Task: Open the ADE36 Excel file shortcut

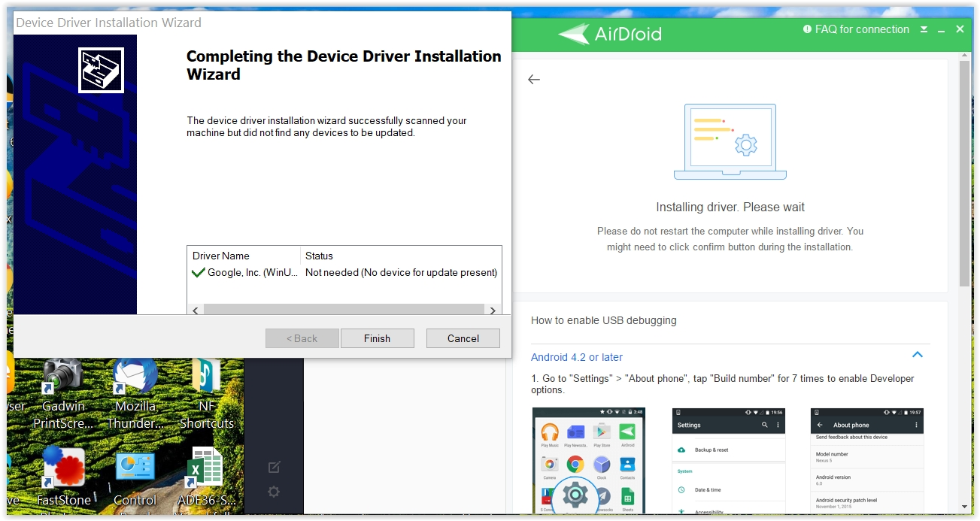Action: pyautogui.click(x=206, y=468)
